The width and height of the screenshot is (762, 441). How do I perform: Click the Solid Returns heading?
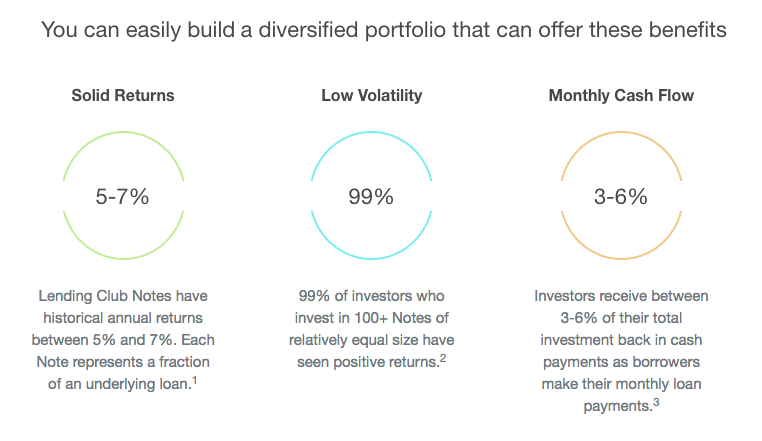(x=122, y=96)
